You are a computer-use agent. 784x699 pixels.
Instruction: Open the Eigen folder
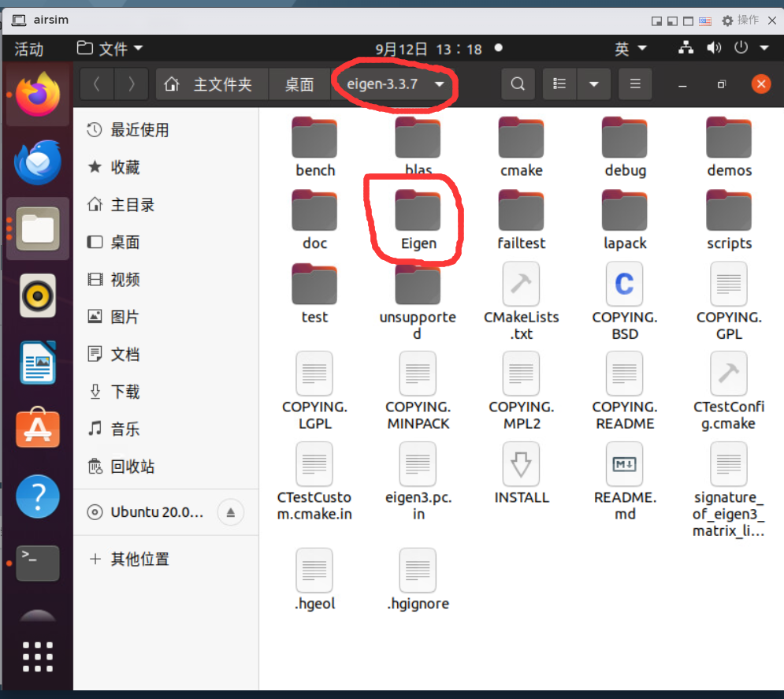pyautogui.click(x=418, y=220)
